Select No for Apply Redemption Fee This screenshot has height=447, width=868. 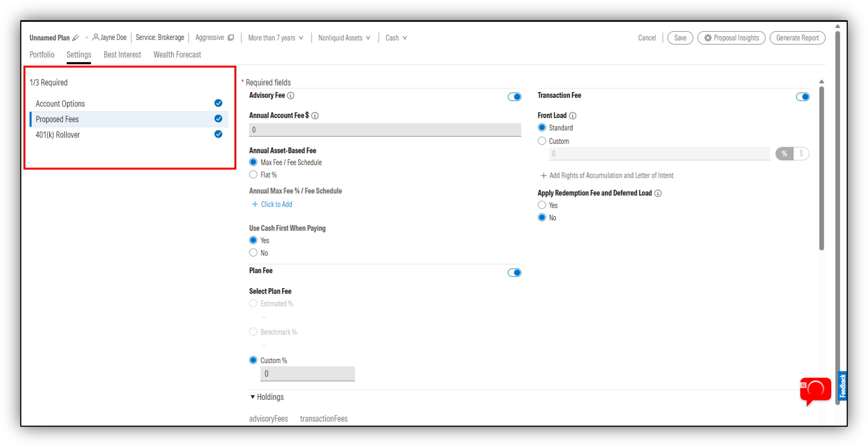(542, 218)
